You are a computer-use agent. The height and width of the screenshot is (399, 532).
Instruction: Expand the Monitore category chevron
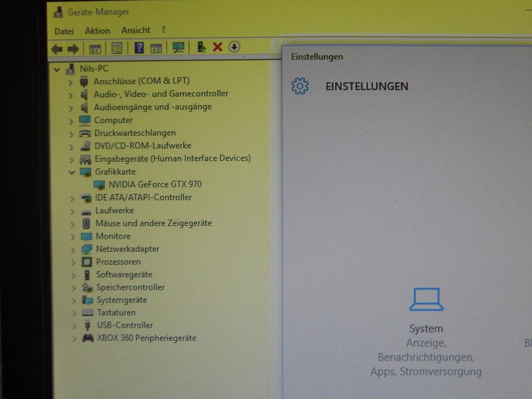pyautogui.click(x=73, y=237)
